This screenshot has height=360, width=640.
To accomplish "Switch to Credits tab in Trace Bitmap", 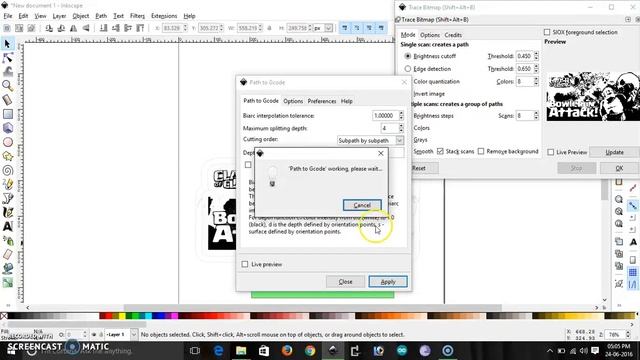I will pyautogui.click(x=453, y=35).
